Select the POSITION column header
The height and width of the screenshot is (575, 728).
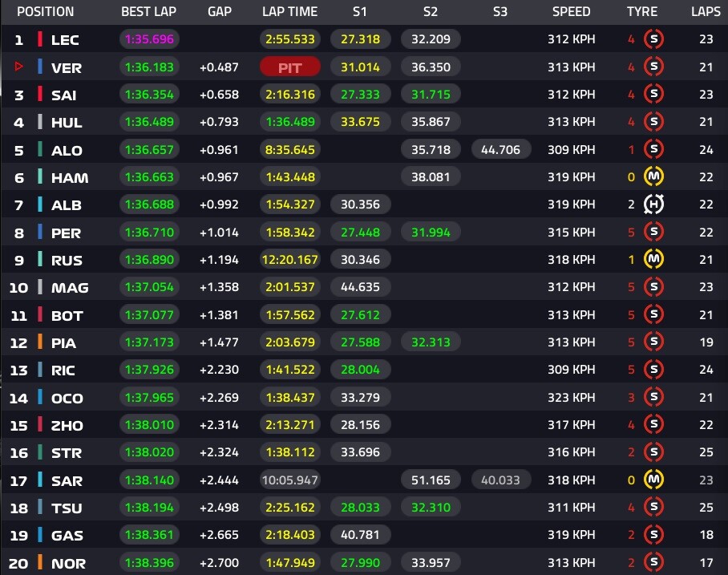pyautogui.click(x=45, y=11)
